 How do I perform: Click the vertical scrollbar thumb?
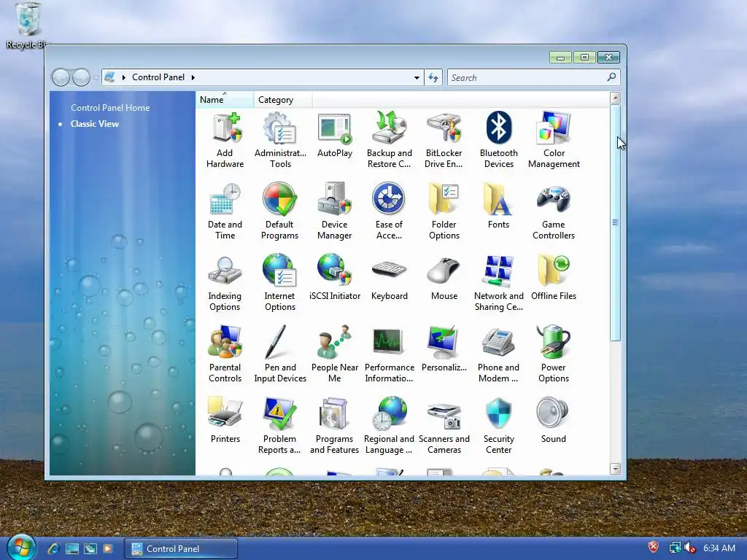coord(615,222)
